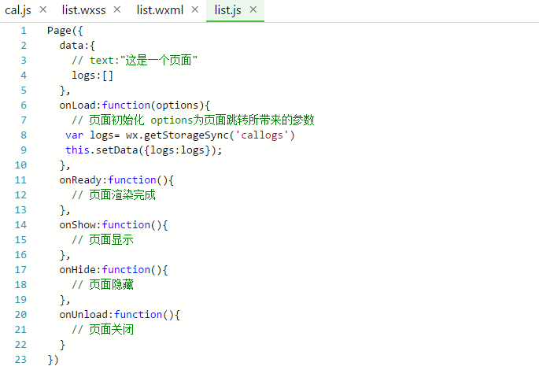This screenshot has width=539, height=392.
Task: Click 'onShow:function(){' line
Action: [113, 225]
